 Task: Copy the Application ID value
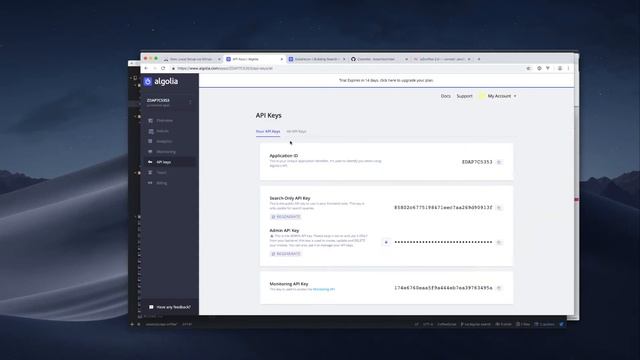pyautogui.click(x=499, y=162)
